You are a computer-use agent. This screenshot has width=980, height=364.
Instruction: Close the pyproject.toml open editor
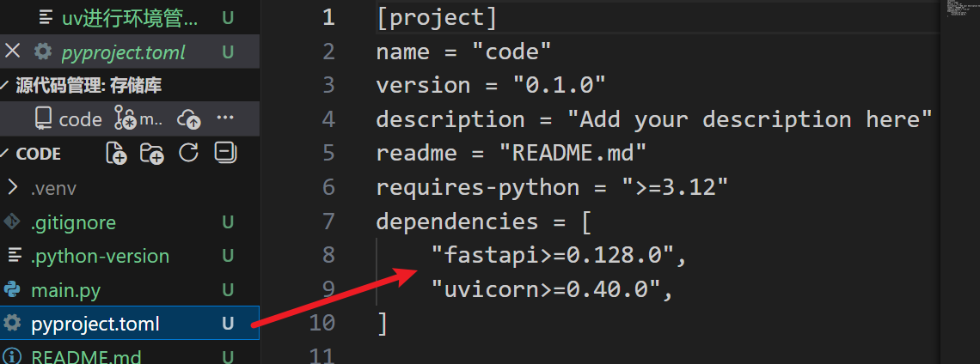point(13,52)
